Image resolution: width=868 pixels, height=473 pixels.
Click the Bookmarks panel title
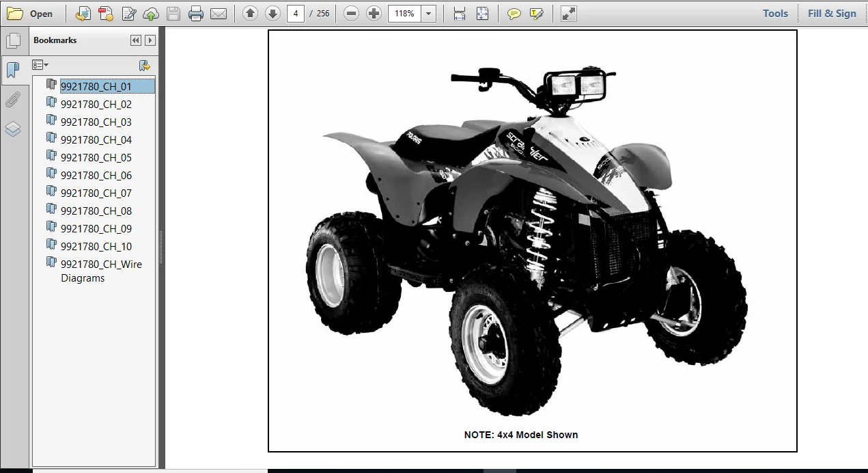click(x=55, y=40)
